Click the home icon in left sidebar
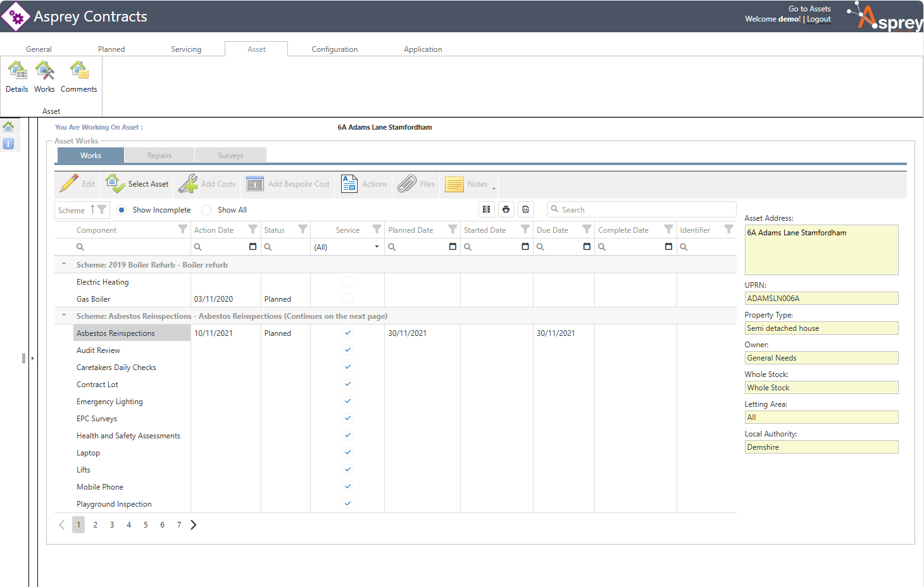The height and width of the screenshot is (587, 924). point(8,127)
